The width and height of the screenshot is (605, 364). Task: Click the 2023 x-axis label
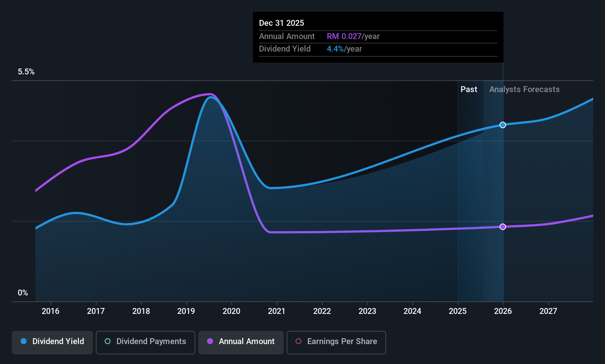tap(367, 311)
